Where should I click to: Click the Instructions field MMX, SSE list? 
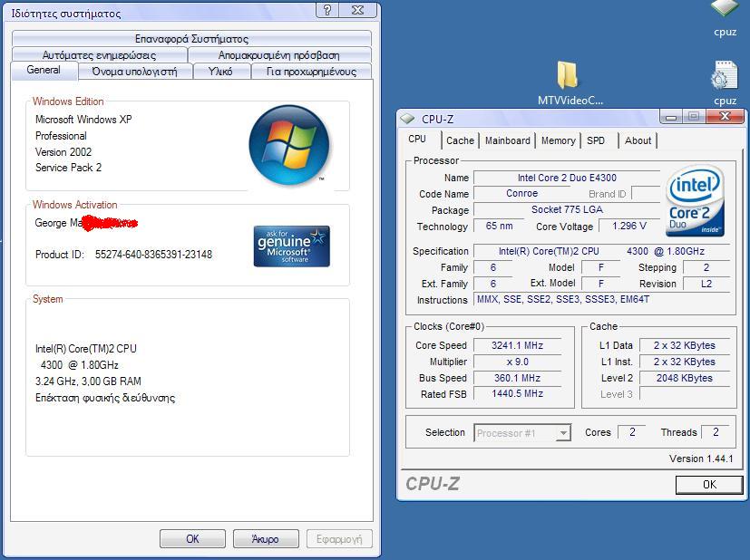[x=601, y=300]
